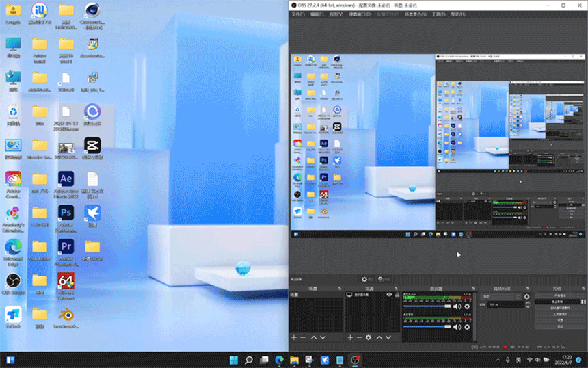
Task: Adjust the desktop audio volume slider
Action: [427, 306]
